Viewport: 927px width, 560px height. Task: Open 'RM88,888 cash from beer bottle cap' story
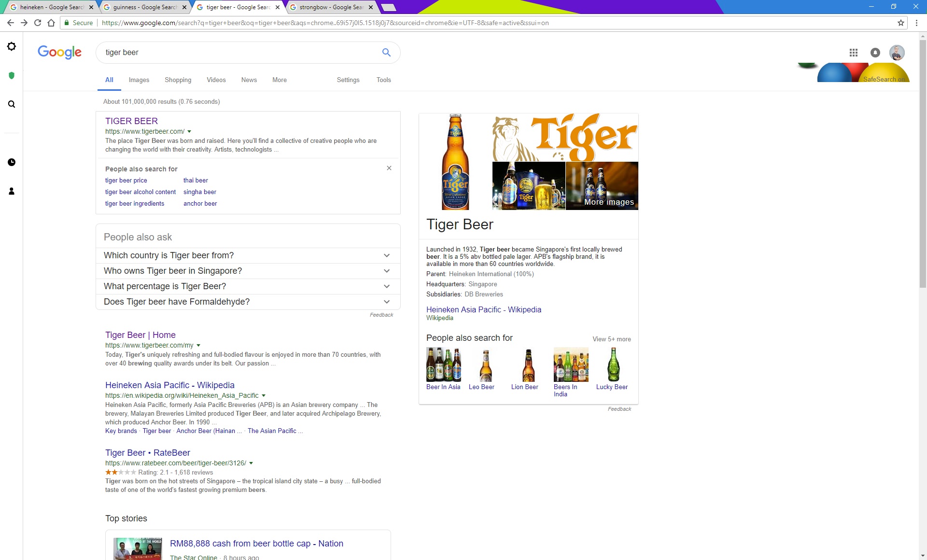256,544
